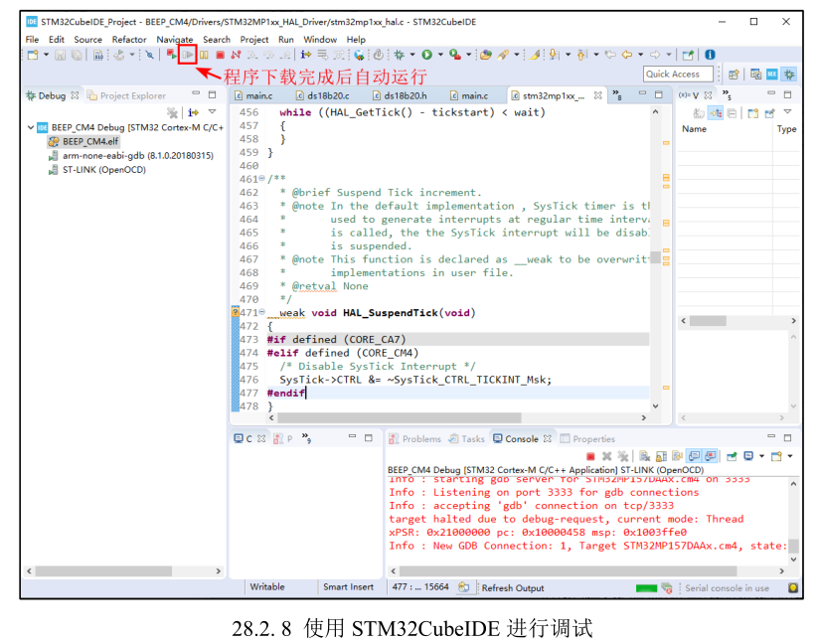This screenshot has height=644, width=820.
Task: Collapse function fold at line 471
Action: [262, 312]
